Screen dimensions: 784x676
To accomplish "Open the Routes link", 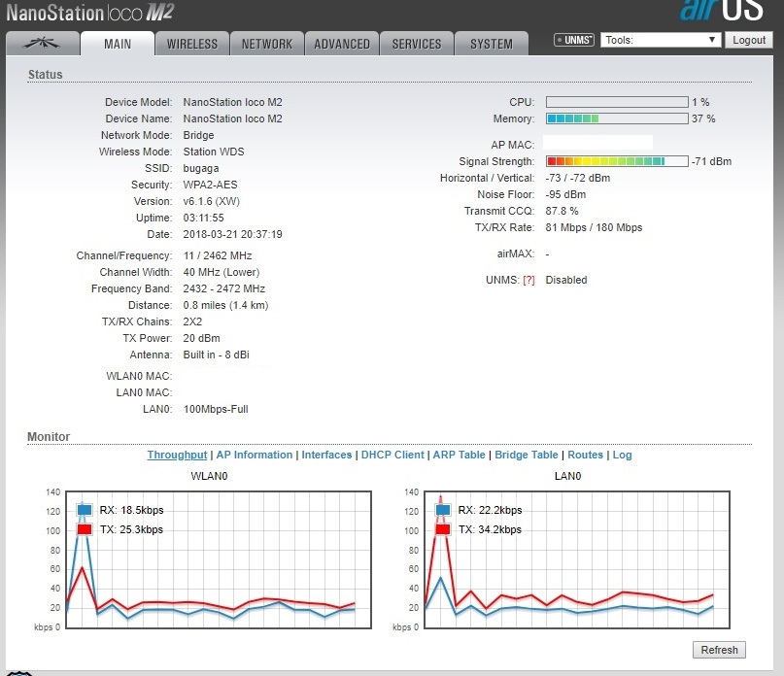I will tap(586, 455).
